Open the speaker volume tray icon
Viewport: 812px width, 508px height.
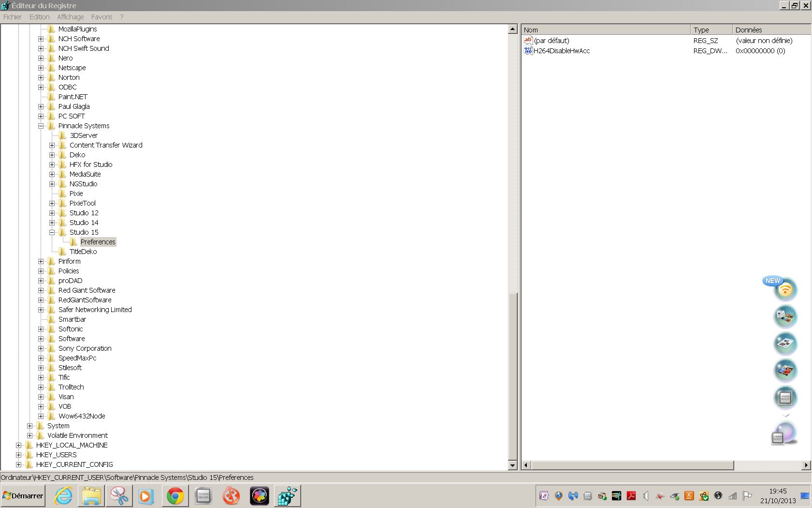coord(646,496)
